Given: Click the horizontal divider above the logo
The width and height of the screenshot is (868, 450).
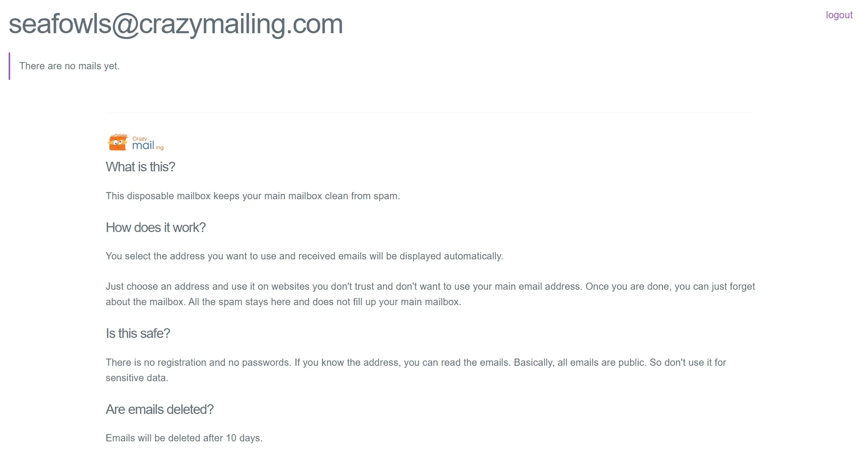Looking at the screenshot, I should pyautogui.click(x=430, y=113).
